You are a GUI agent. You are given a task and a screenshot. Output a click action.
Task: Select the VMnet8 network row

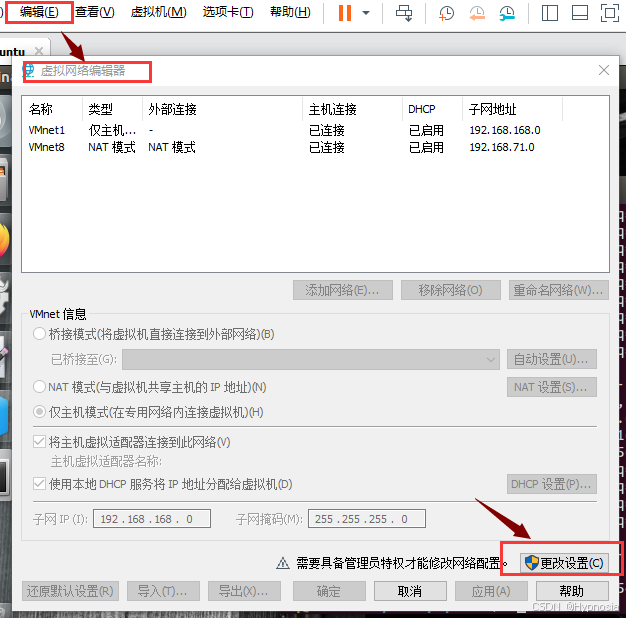pyautogui.click(x=315, y=147)
